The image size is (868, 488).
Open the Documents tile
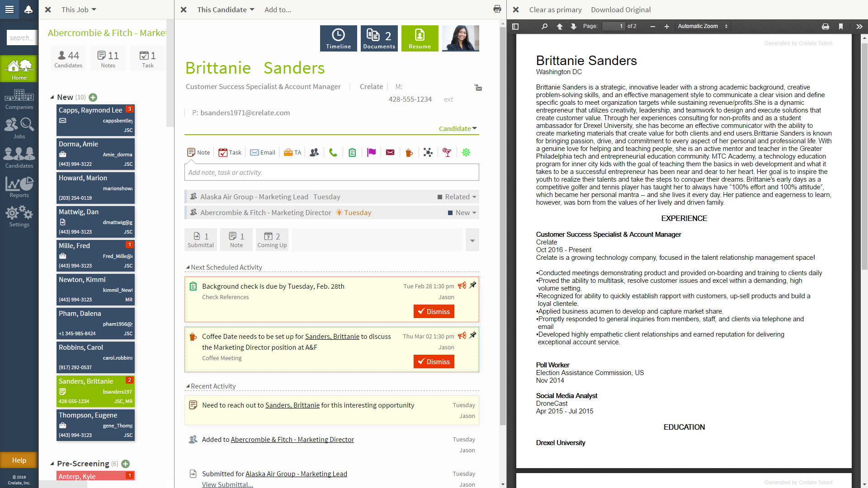pos(379,38)
